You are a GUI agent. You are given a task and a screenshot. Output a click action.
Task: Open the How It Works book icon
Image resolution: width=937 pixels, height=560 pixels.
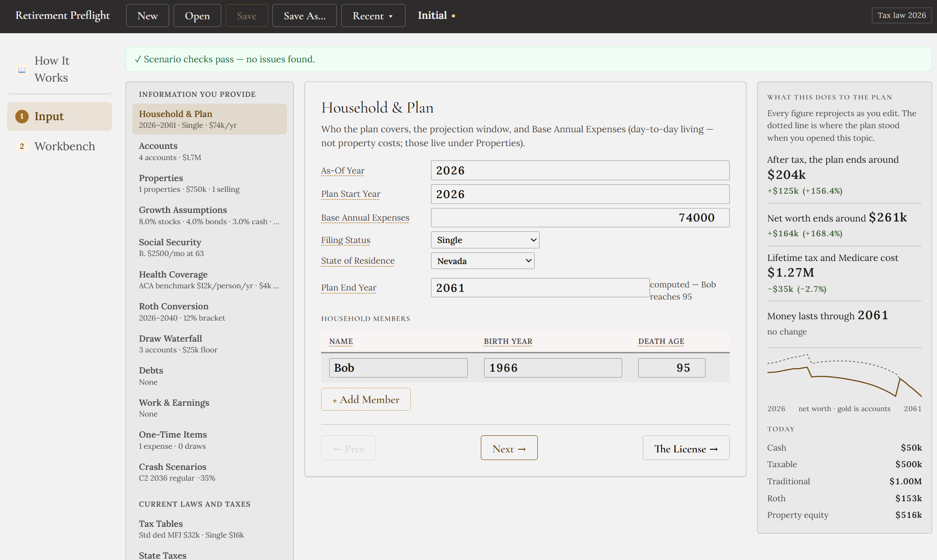click(x=22, y=69)
